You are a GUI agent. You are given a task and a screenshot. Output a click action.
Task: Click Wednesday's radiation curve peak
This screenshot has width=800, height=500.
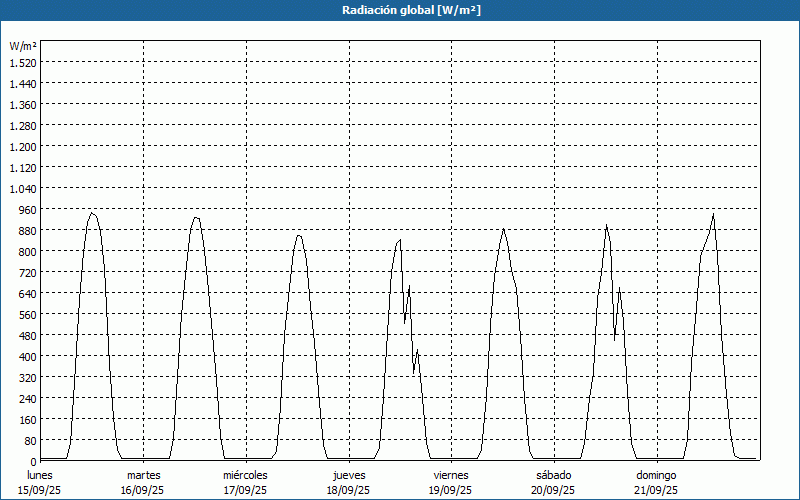pyautogui.click(x=299, y=236)
